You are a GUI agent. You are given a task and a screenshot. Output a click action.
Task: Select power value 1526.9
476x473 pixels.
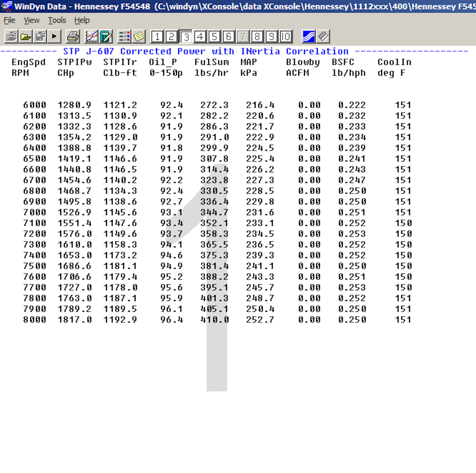(74, 212)
